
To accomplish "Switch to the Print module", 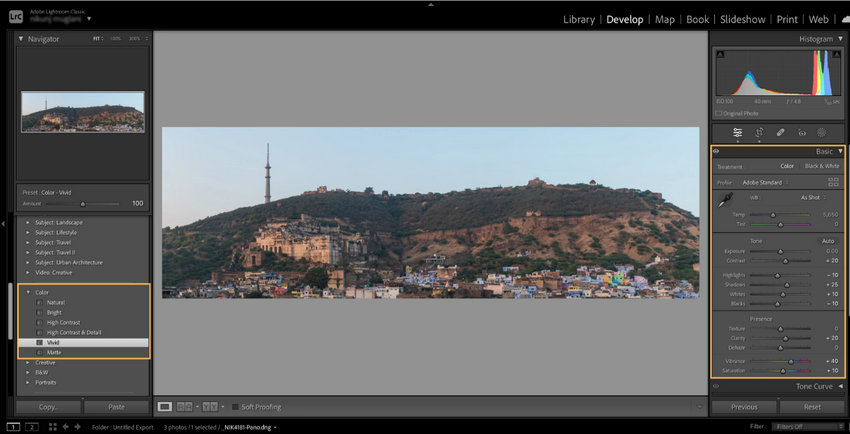I will [x=787, y=20].
